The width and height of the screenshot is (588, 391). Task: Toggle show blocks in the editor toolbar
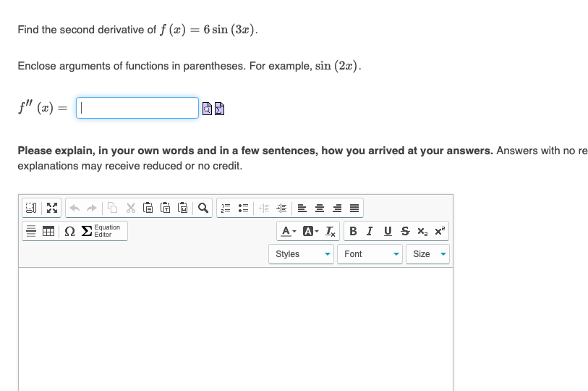pos(31,208)
